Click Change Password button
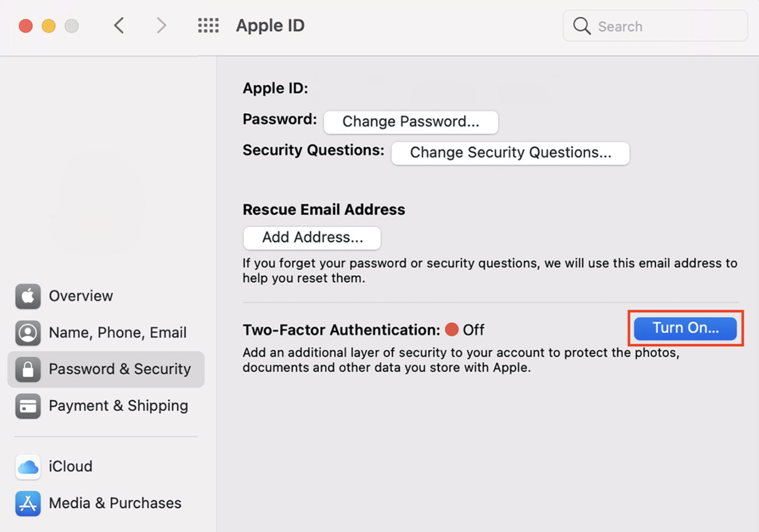The width and height of the screenshot is (759, 532). 411,122
